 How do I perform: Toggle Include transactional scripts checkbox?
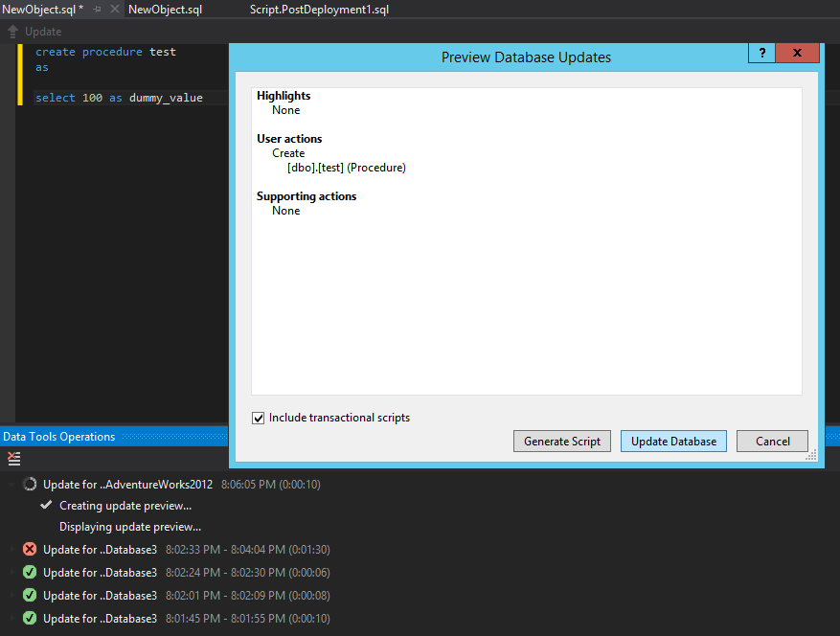(259, 418)
